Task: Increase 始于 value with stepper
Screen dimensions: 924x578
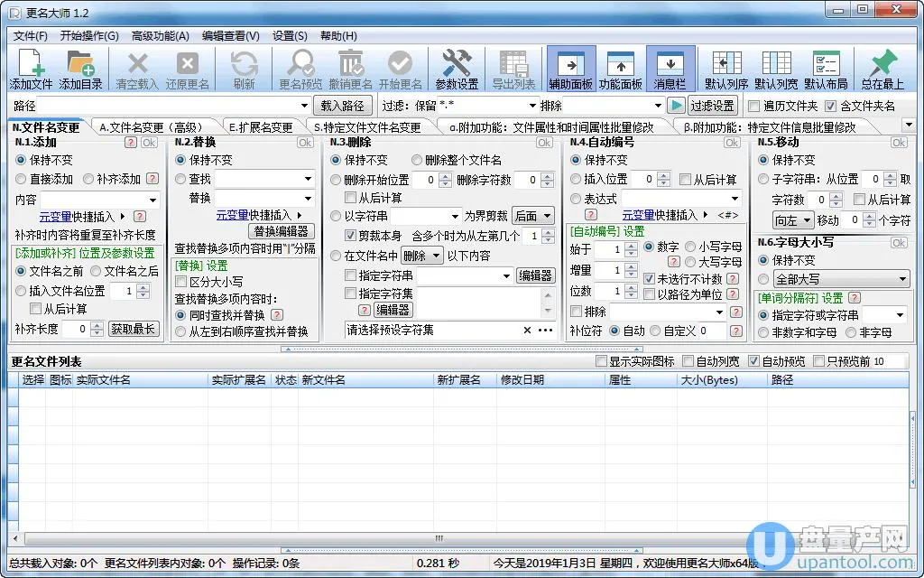Action: coord(631,246)
